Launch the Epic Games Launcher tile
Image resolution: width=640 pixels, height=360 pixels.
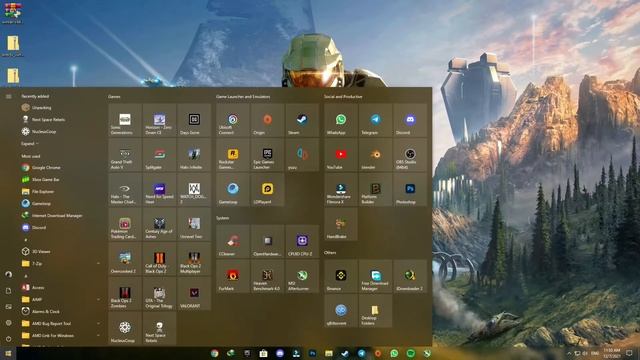267,155
